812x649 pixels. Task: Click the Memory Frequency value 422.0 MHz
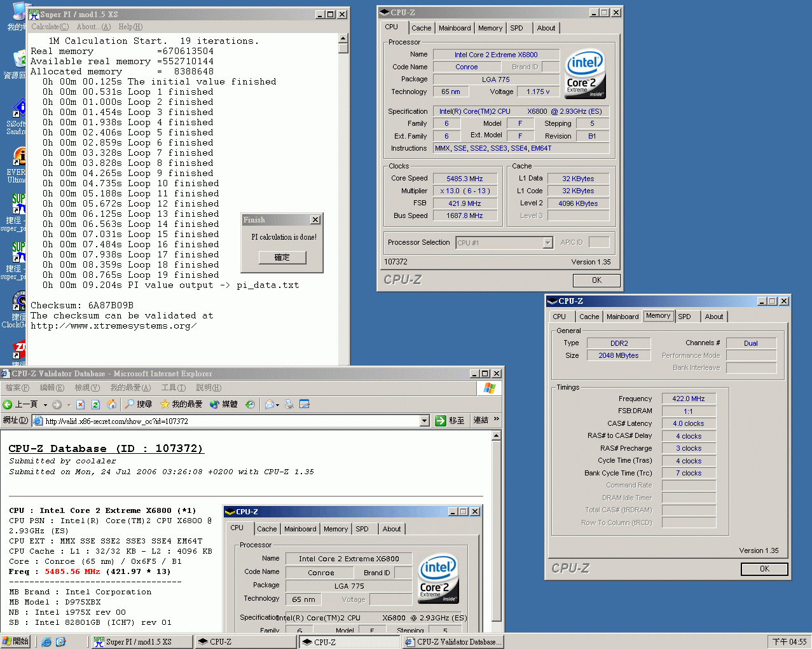pyautogui.click(x=689, y=399)
